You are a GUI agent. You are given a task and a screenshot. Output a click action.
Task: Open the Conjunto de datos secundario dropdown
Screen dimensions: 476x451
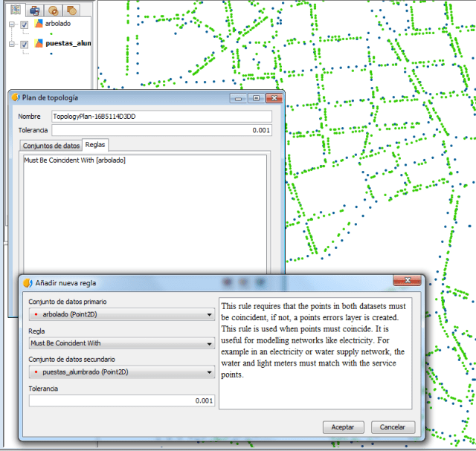pos(209,371)
